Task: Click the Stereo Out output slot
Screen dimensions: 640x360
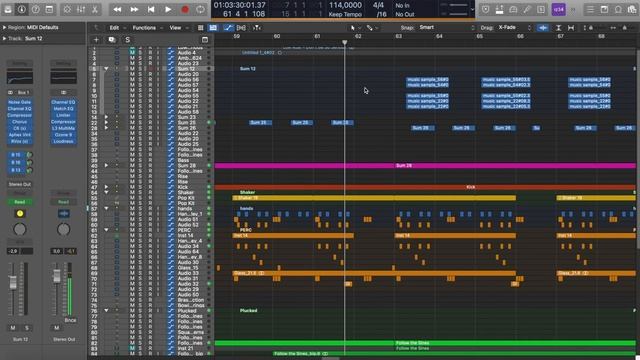Action: (20, 184)
